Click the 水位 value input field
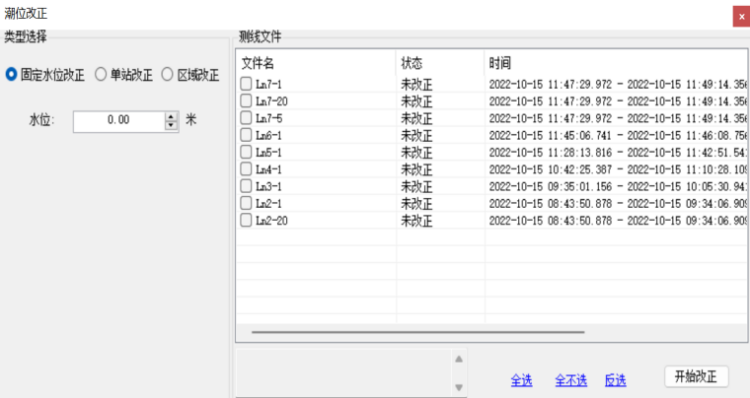 119,121
